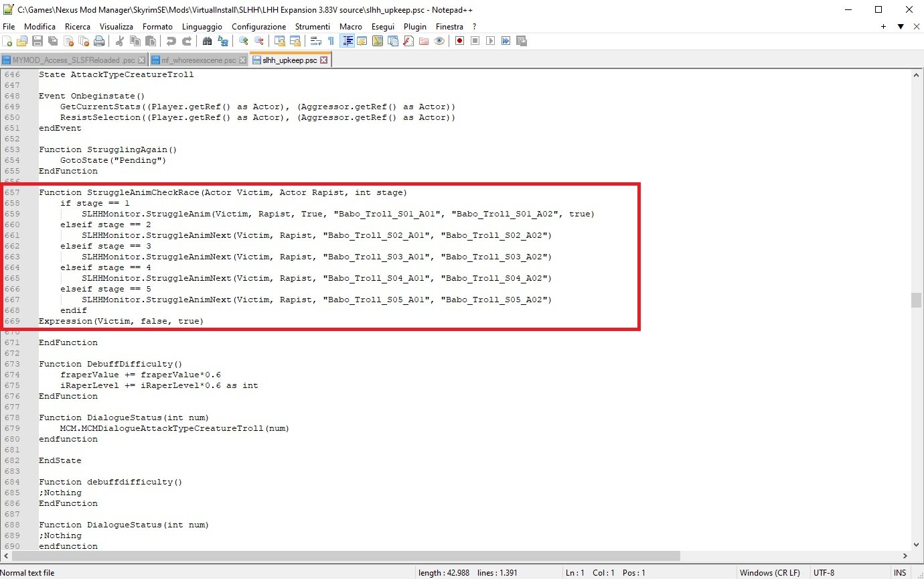Click the Playback macro icon
Viewport: 924px width, 579px height.
[x=490, y=41]
